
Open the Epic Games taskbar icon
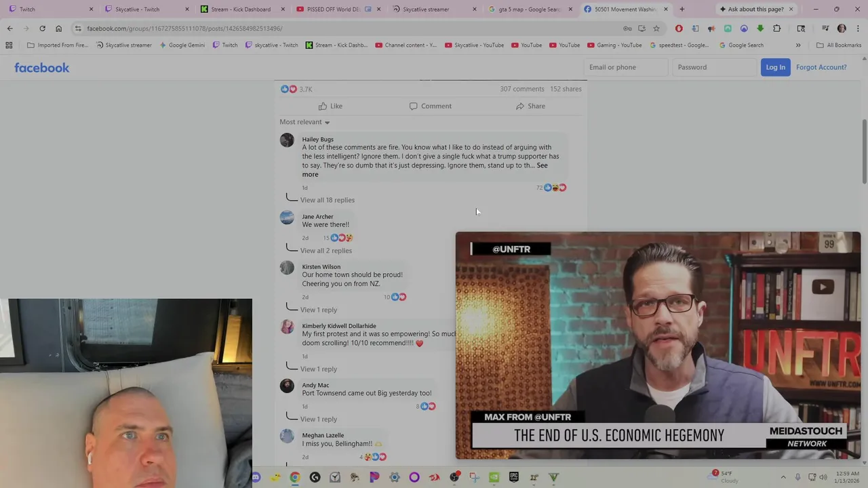[513, 478]
